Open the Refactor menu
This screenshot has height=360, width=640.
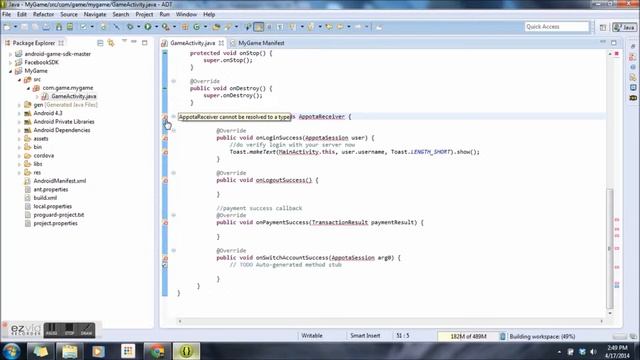click(43, 14)
